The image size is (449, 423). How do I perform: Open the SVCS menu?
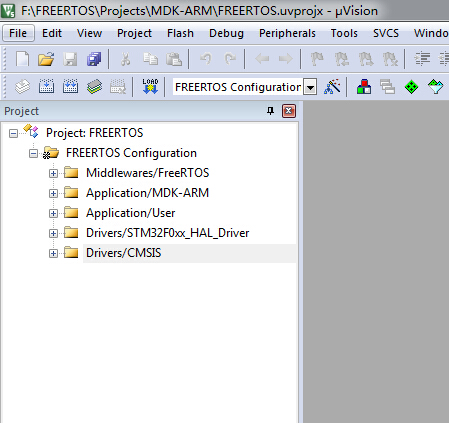(386, 33)
